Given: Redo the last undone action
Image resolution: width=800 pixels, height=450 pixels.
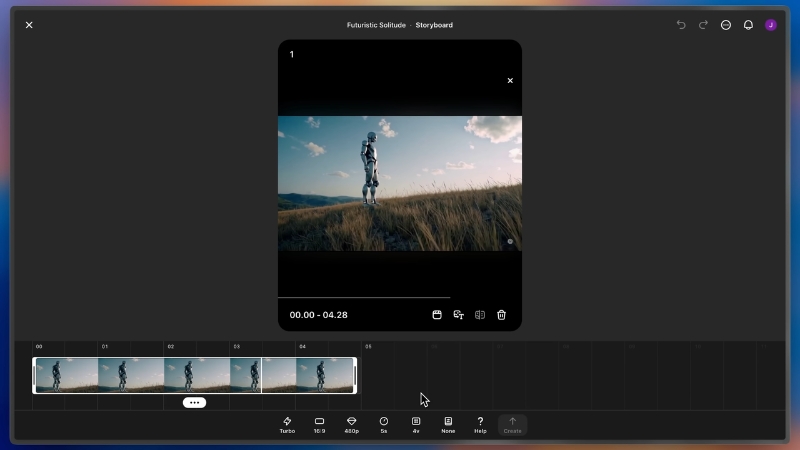Looking at the screenshot, I should pyautogui.click(x=703, y=25).
